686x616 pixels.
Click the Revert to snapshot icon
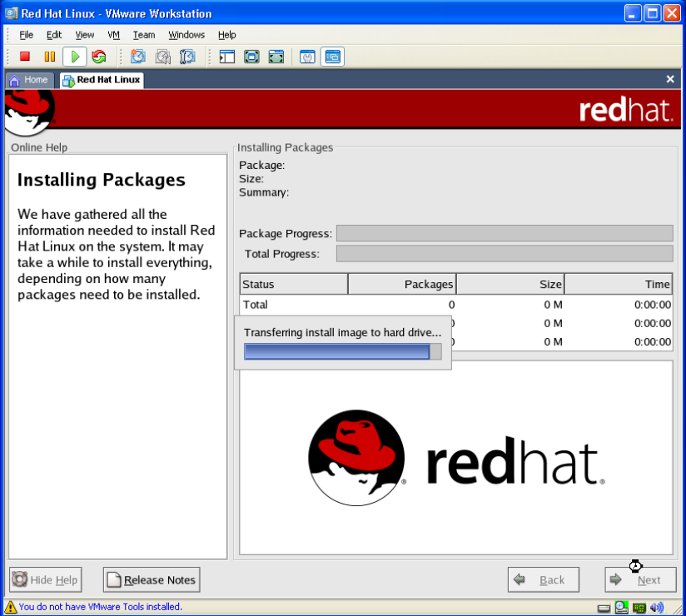pyautogui.click(x=163, y=57)
